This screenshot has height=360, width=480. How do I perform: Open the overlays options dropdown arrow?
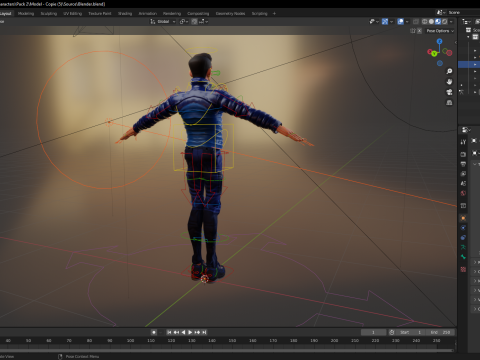pyautogui.click(x=407, y=21)
